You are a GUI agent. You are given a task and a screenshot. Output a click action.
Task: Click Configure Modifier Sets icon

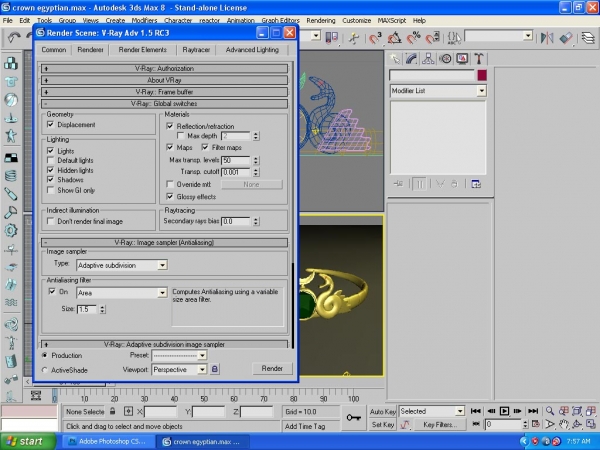click(476, 184)
